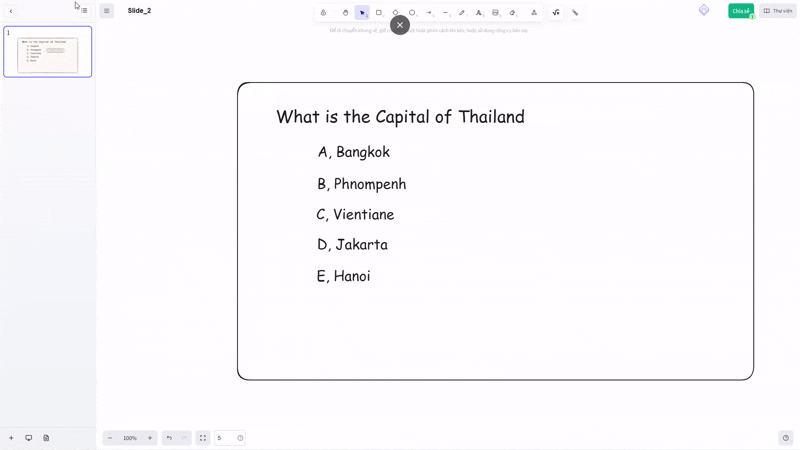Image resolution: width=800 pixels, height=450 pixels.
Task: Click the timer duration field showing 5
Action: (224, 438)
